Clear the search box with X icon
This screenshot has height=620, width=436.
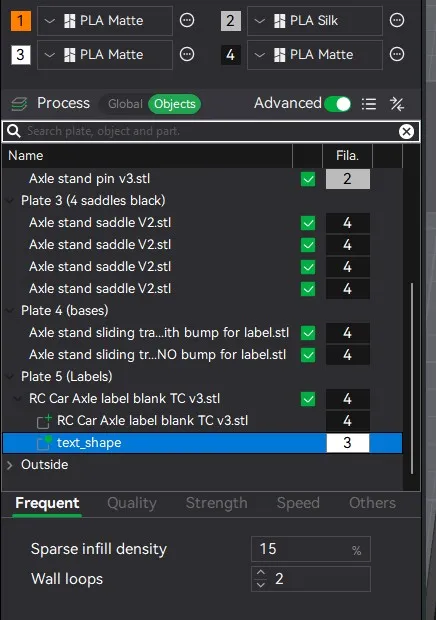(x=406, y=131)
